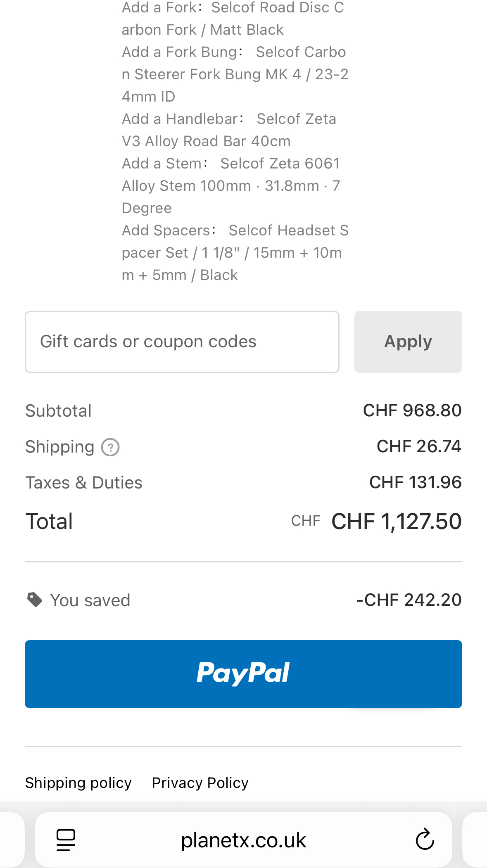Click the Taxes & Duties amount CHF 131.96

[x=415, y=482]
